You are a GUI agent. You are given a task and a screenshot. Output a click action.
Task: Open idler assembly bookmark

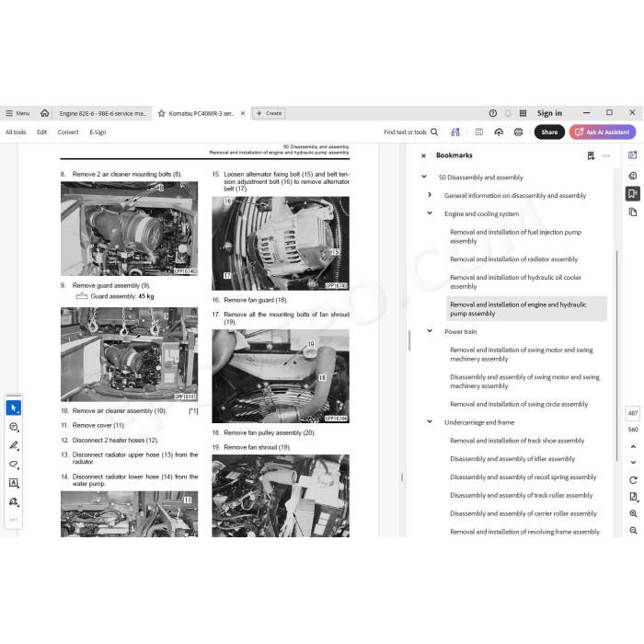point(512,459)
